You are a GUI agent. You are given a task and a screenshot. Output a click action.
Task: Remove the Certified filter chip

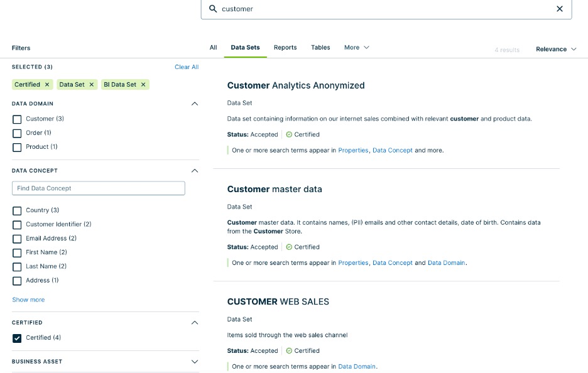coord(48,84)
